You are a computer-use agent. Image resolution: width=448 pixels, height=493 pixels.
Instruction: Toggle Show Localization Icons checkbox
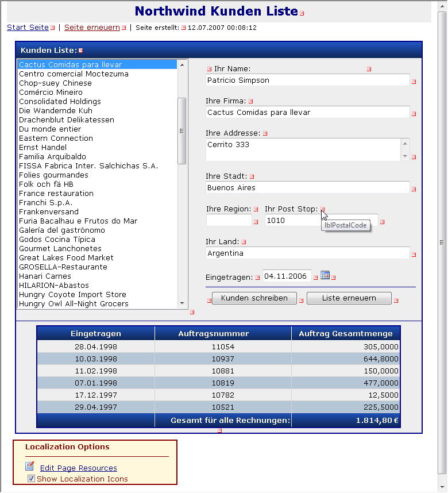click(x=32, y=479)
